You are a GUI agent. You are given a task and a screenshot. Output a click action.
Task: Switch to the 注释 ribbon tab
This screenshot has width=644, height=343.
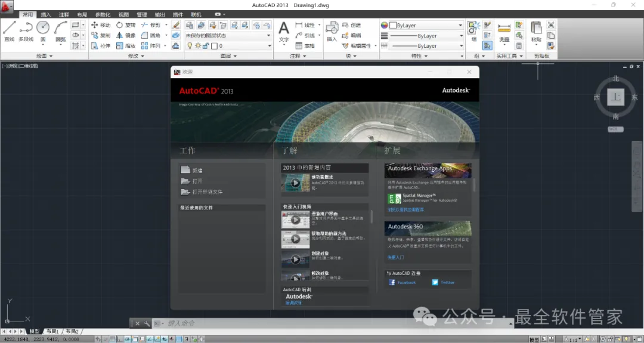click(64, 14)
